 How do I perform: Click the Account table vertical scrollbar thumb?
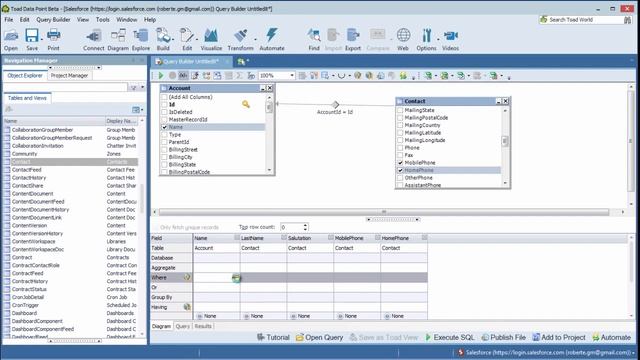269,107
